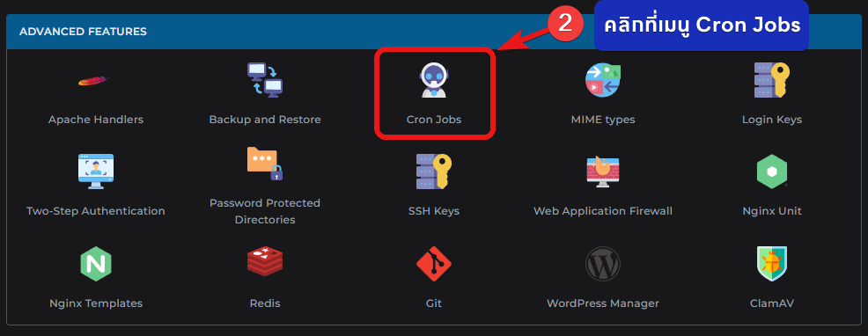Open the Password Protected Directories folder icon

265,163
